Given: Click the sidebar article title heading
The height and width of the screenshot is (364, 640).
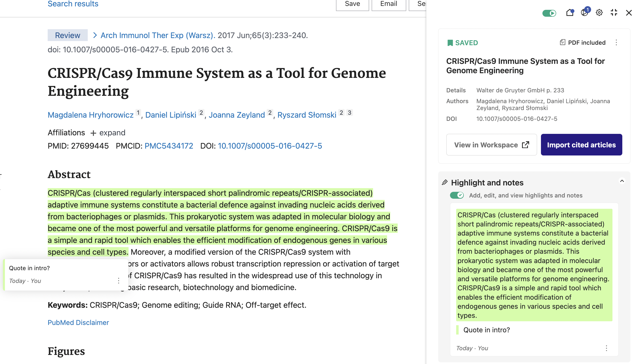Looking at the screenshot, I should (x=525, y=66).
